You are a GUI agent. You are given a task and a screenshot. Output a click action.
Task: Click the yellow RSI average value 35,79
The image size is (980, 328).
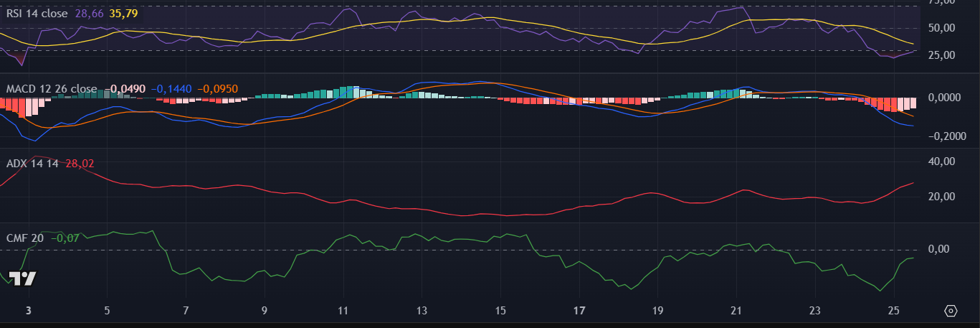tap(123, 14)
